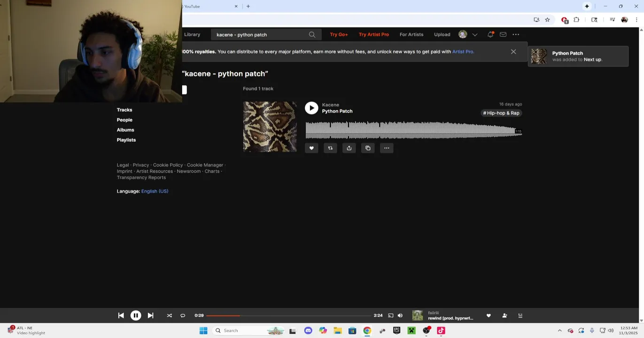Open Discord from the taskbar
644x338 pixels.
pos(308,330)
